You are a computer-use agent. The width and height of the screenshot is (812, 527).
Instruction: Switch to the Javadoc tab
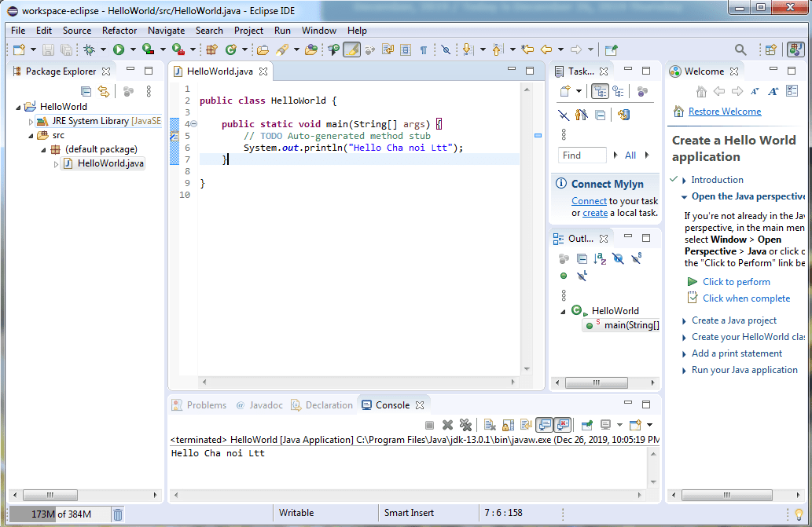260,405
